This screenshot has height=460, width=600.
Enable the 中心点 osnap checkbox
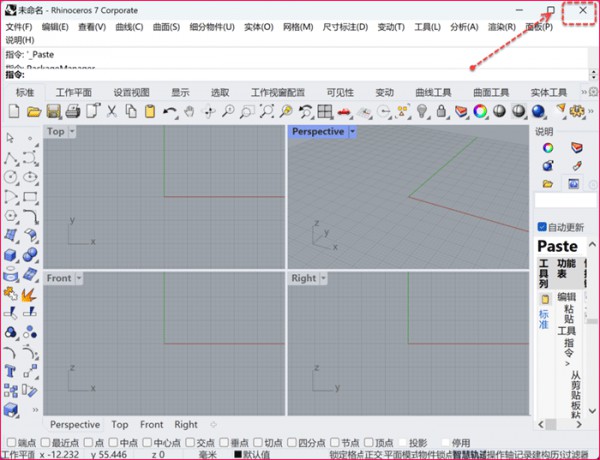click(147, 442)
